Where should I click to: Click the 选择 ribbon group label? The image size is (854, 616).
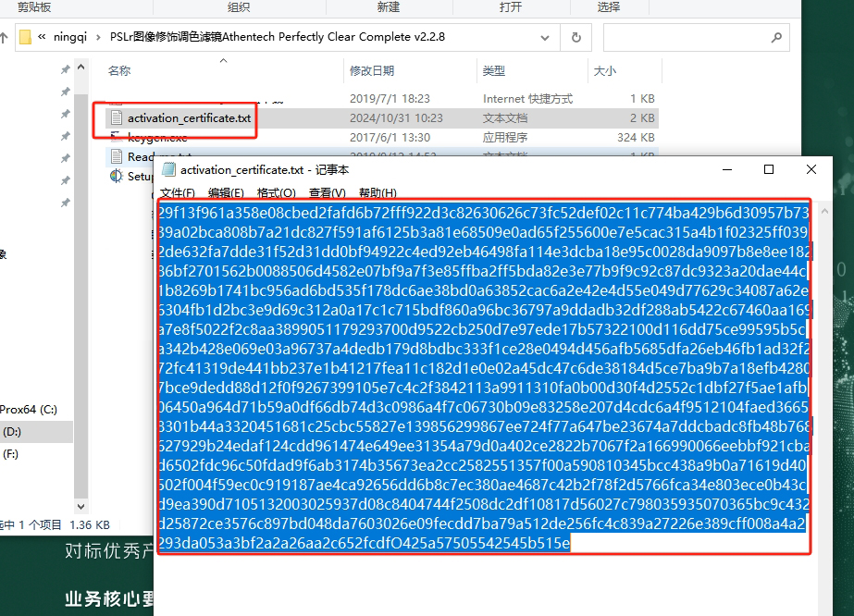coord(609,7)
